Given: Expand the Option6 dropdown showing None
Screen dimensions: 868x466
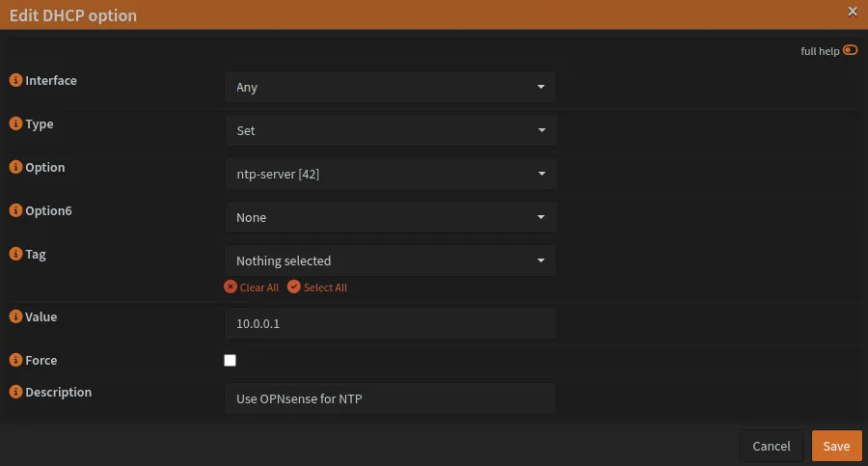Looking at the screenshot, I should (x=391, y=217).
